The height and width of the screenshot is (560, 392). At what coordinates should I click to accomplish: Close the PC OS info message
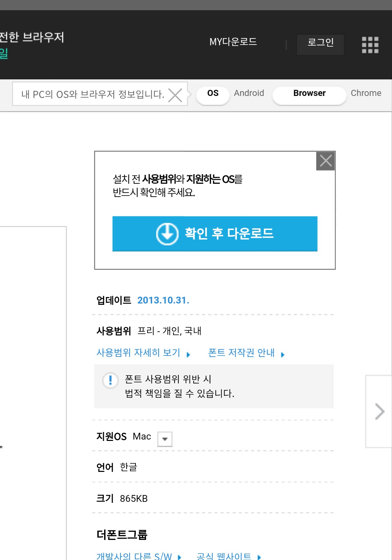point(175,95)
